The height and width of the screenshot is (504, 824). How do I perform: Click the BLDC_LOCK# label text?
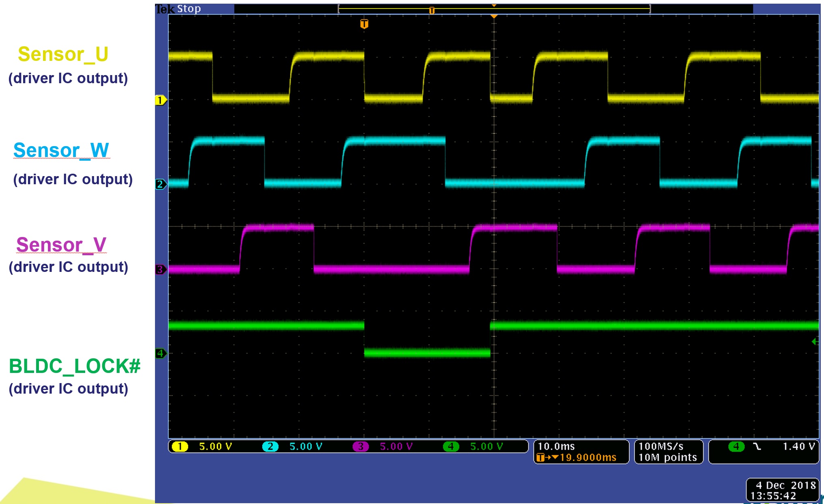75,366
